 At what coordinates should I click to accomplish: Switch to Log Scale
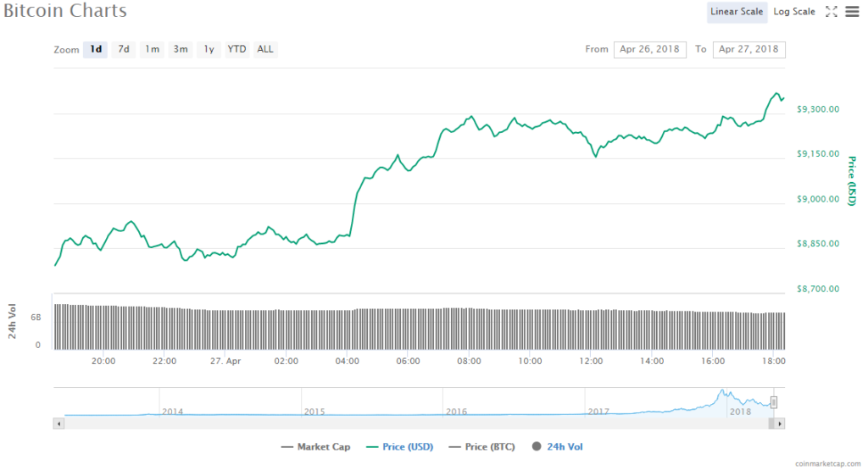tap(794, 12)
